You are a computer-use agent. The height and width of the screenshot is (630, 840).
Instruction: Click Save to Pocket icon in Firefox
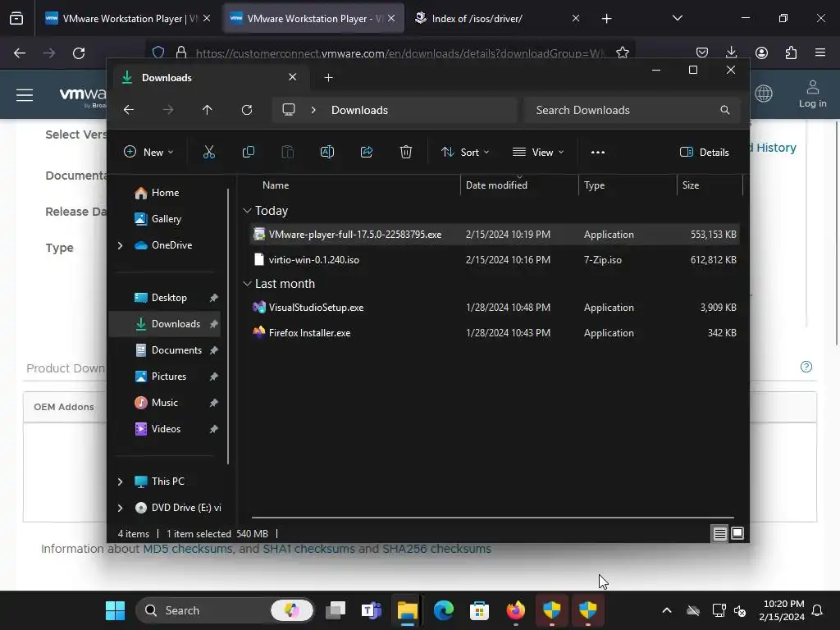702,52
